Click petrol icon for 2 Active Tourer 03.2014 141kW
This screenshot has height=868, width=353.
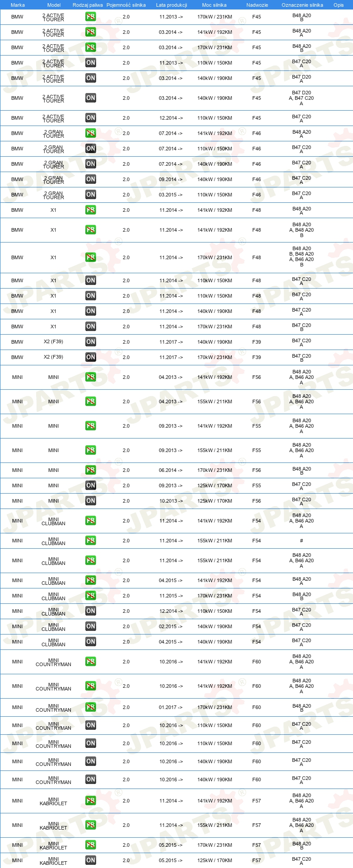(x=91, y=32)
